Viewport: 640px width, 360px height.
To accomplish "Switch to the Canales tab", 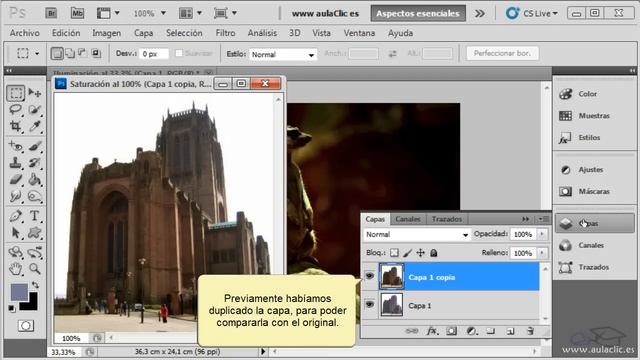I will click(x=408, y=219).
